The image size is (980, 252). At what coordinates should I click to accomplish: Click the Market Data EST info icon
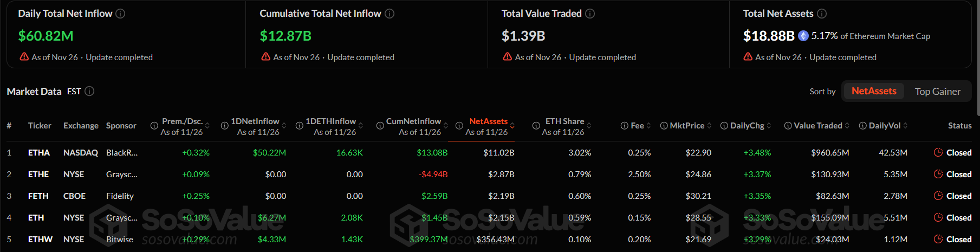[90, 91]
